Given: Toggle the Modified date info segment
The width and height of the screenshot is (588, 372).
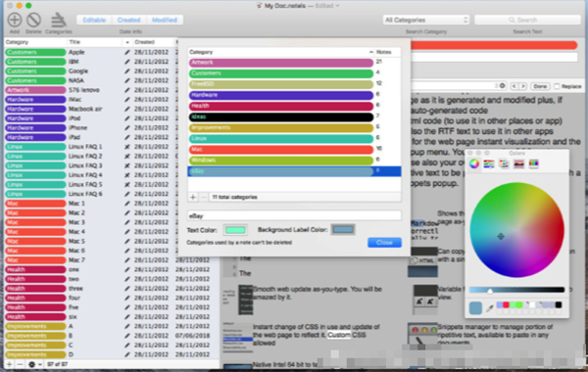Looking at the screenshot, I should 165,20.
